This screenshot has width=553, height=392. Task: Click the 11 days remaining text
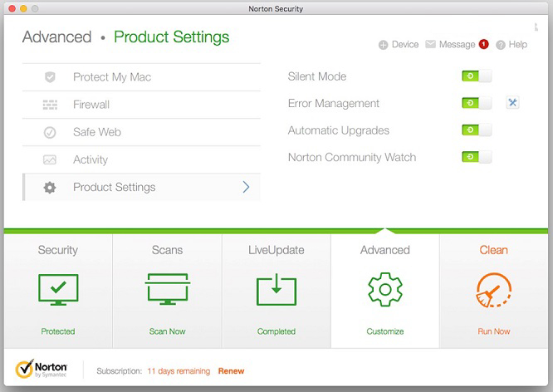179,371
